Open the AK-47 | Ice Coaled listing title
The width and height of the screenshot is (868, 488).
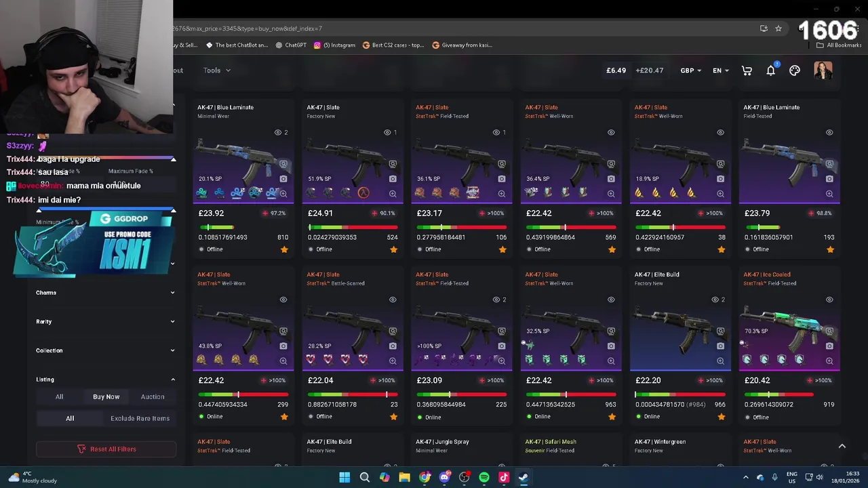click(x=767, y=274)
